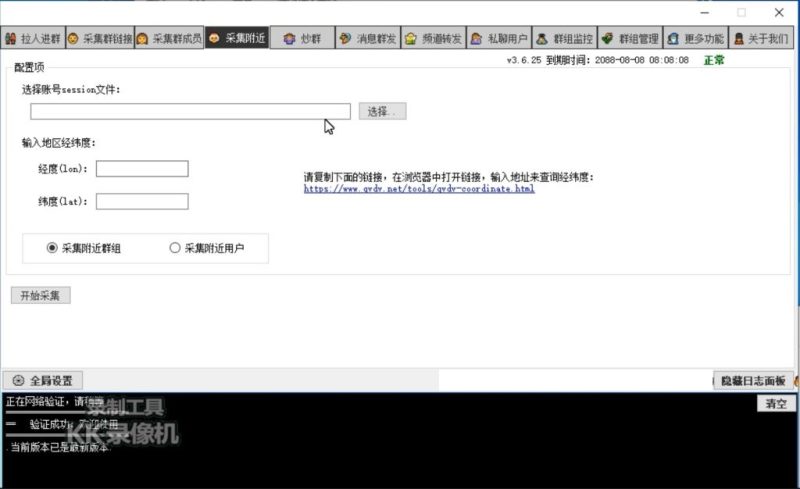Click the 输入地区经纬度 label
Viewport: 800px width, 489px height.
click(x=59, y=143)
